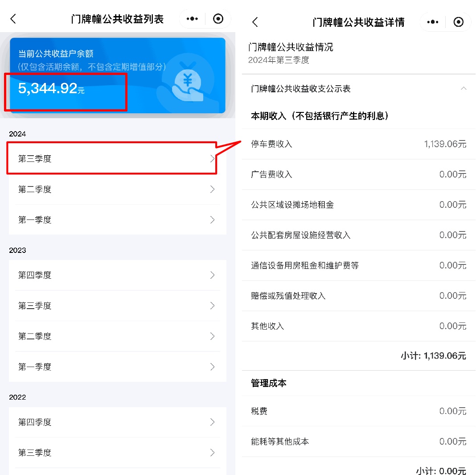The height and width of the screenshot is (475, 476).
Task: Close the mini program on 门牌幢公共收益列表 page
Action: click(x=218, y=19)
